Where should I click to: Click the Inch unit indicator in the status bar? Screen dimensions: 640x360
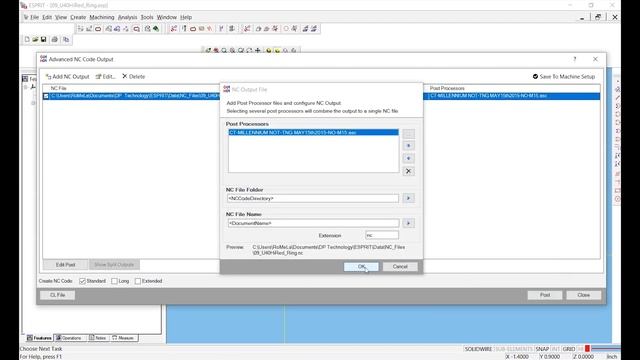click(x=611, y=357)
